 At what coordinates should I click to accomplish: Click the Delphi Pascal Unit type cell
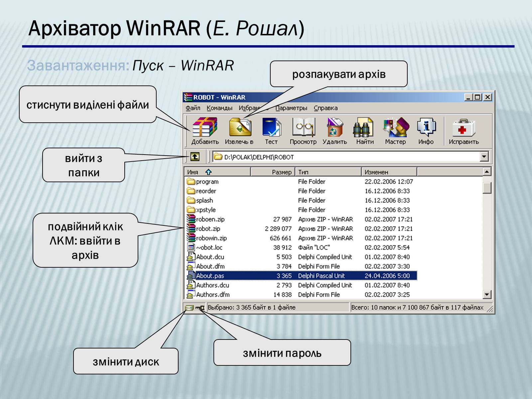[321, 276]
